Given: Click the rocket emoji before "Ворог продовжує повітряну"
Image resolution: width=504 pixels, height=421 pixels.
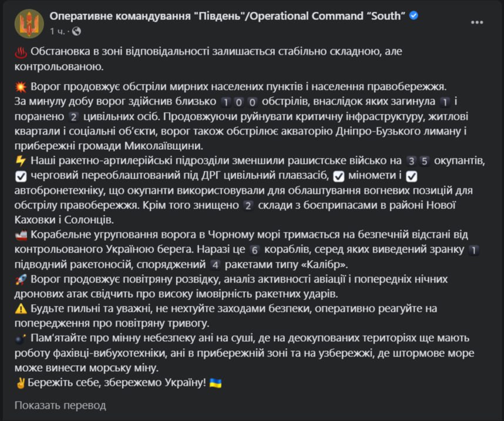Looking at the screenshot, I should click(20, 279).
